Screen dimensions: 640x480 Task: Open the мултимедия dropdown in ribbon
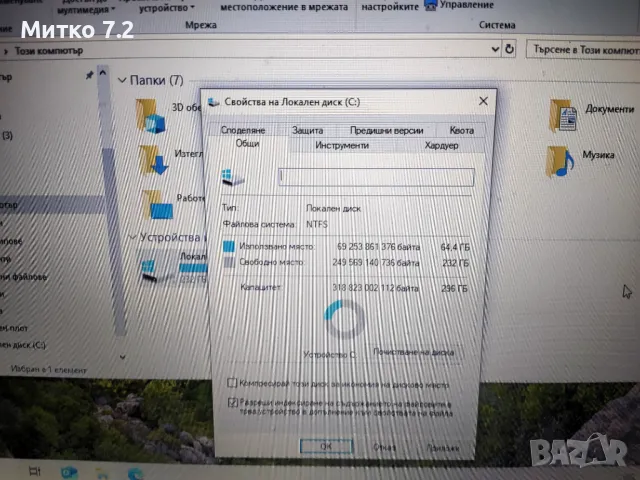pyautogui.click(x=86, y=9)
